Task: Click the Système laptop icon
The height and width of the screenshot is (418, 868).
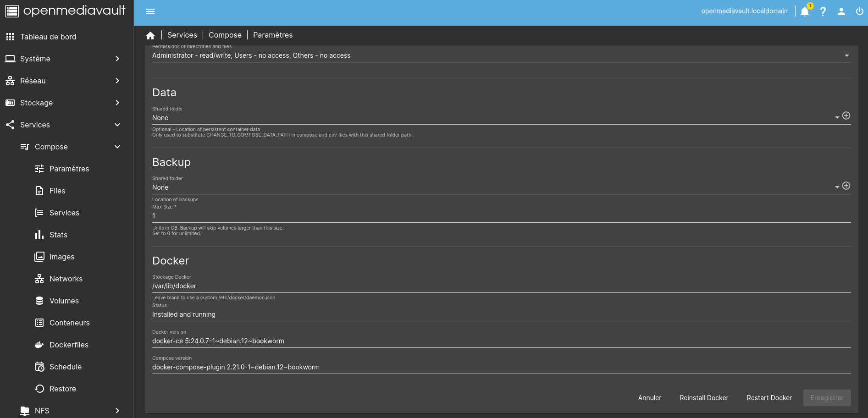Action: point(10,59)
